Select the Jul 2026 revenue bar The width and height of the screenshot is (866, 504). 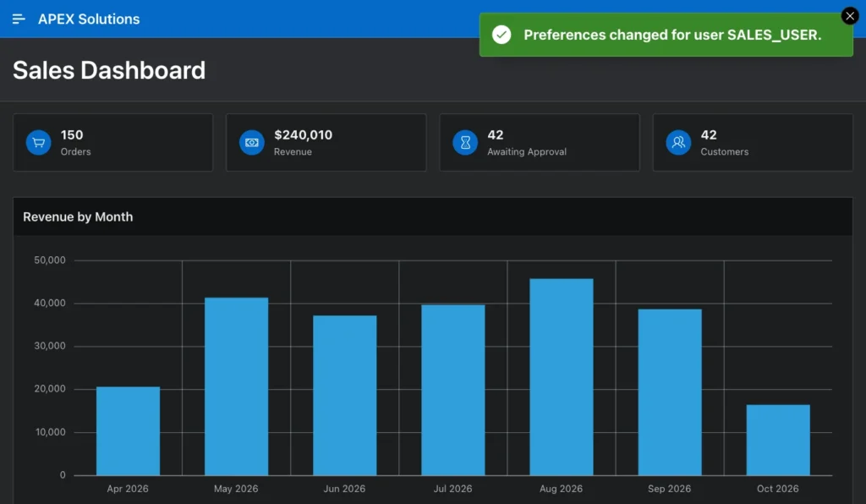(453, 390)
